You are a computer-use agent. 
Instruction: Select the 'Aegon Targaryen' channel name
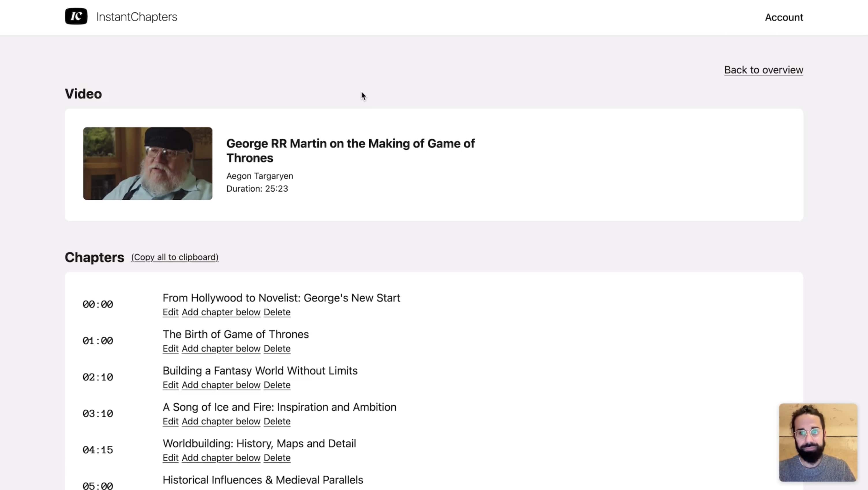[x=259, y=176]
